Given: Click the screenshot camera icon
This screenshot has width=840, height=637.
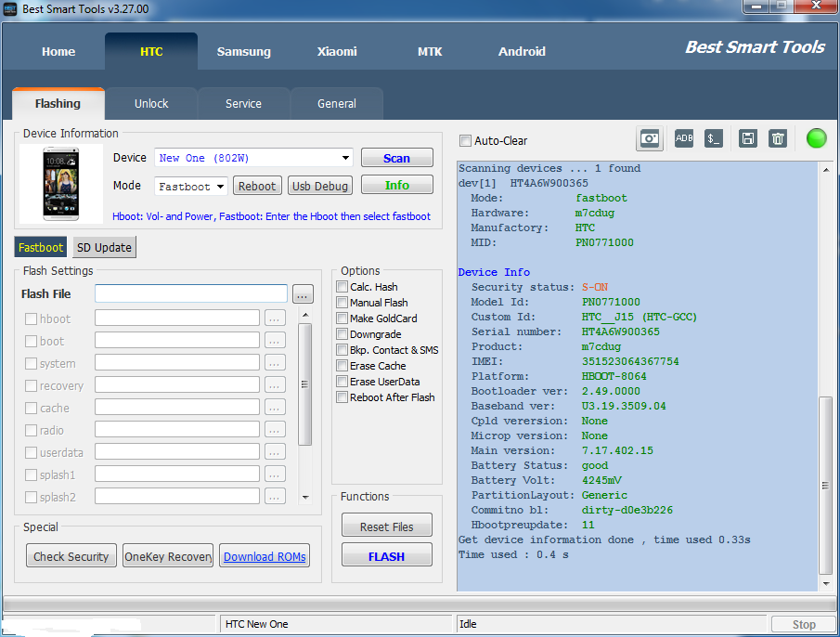Looking at the screenshot, I should coord(650,139).
